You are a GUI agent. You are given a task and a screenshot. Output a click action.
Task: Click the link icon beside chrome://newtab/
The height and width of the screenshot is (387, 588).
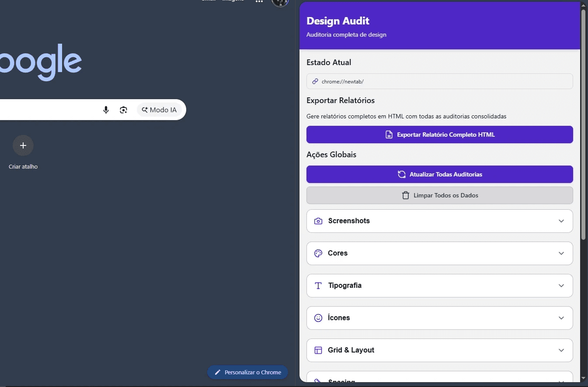tap(314, 81)
